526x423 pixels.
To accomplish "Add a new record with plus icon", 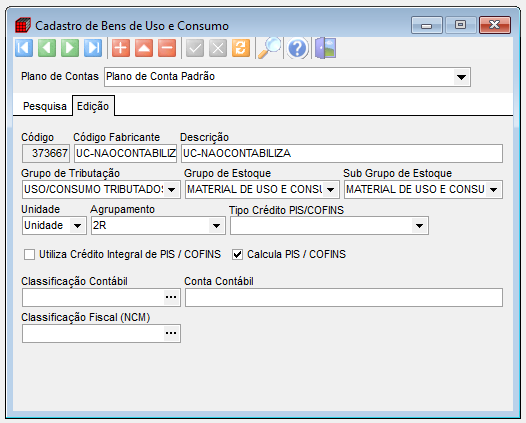I will 121,48.
